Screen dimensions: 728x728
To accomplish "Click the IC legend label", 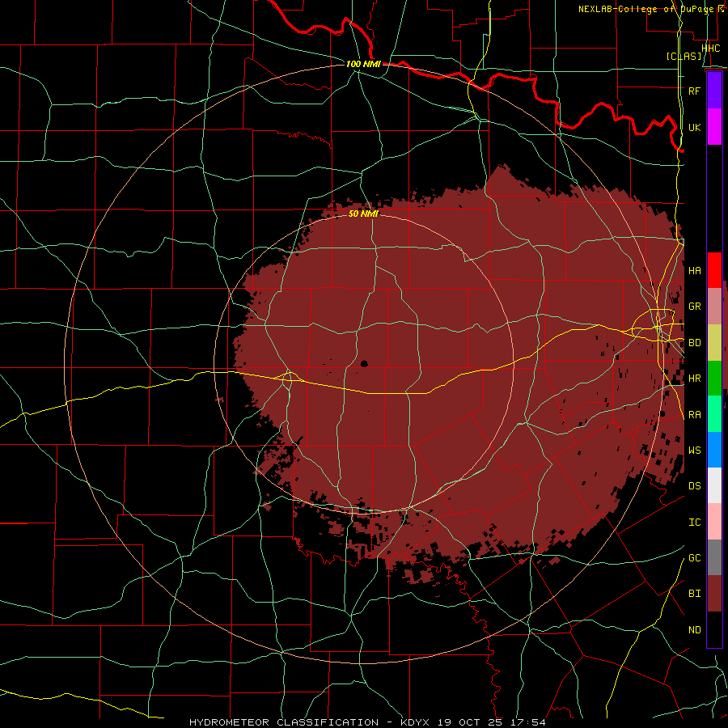I will point(694,523).
